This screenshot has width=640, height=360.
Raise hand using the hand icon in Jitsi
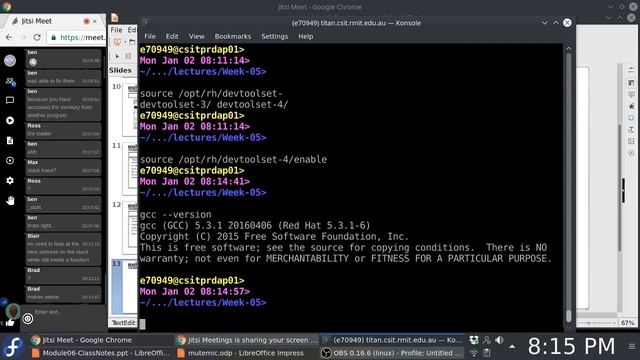pyautogui.click(x=10, y=200)
